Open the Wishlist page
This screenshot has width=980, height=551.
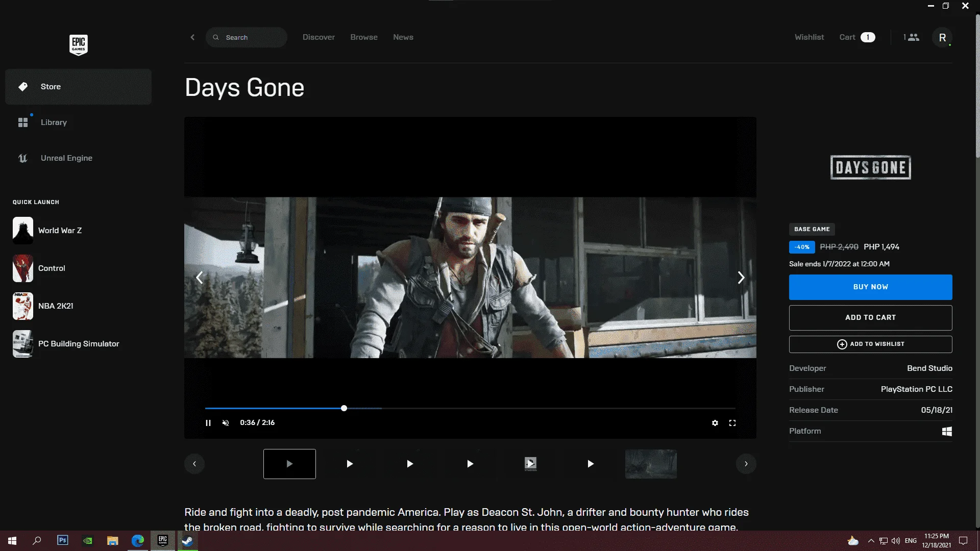click(x=809, y=37)
